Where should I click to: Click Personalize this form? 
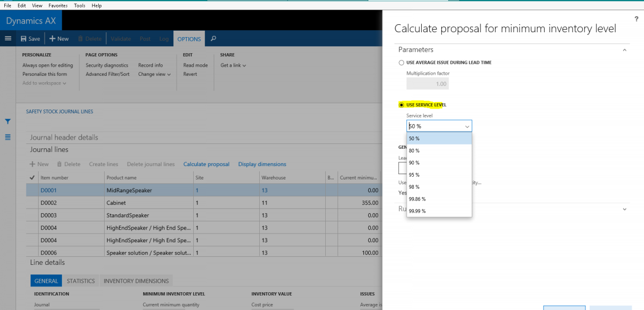click(x=45, y=74)
